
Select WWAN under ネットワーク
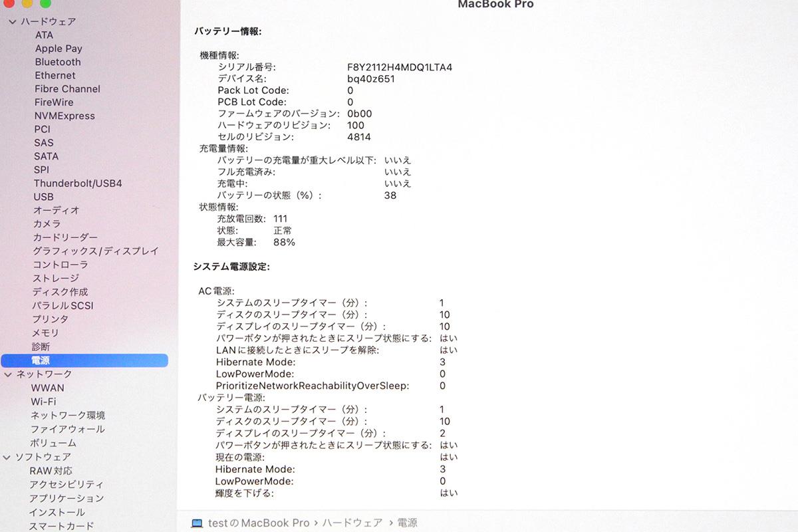pos(48,388)
